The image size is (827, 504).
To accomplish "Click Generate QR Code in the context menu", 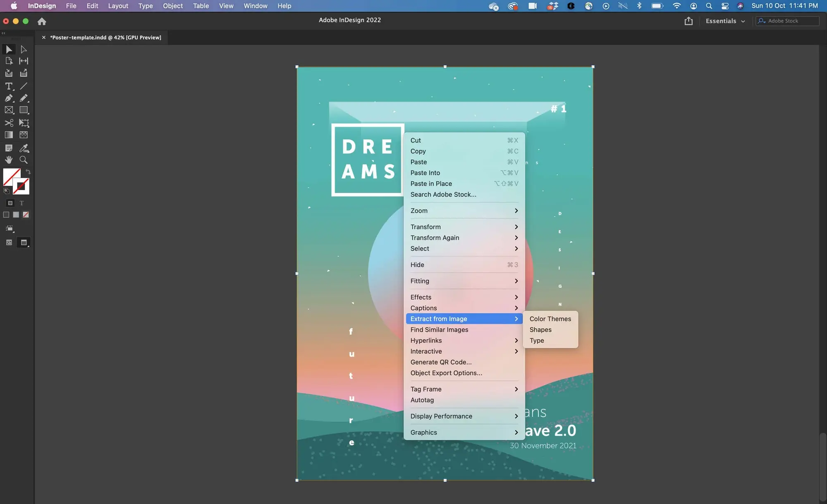I will coord(441,362).
